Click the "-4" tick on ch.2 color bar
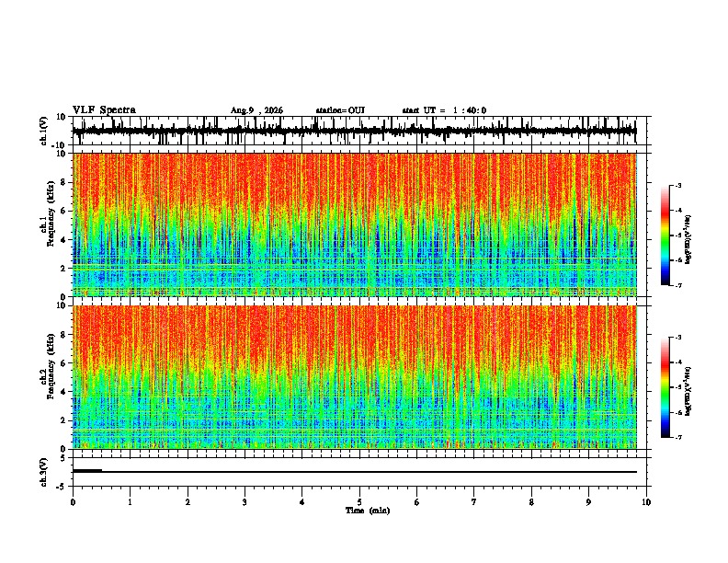Viewport: 728px width, 563px height. click(678, 362)
